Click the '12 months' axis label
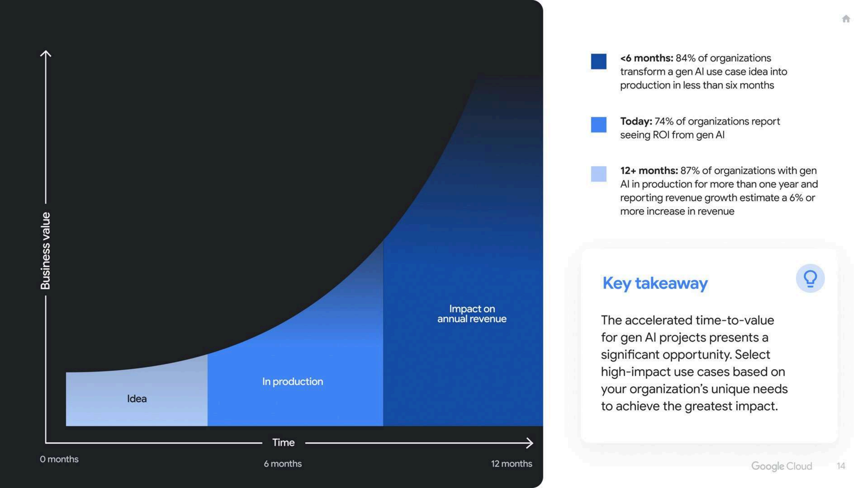The image size is (868, 488). click(x=511, y=464)
